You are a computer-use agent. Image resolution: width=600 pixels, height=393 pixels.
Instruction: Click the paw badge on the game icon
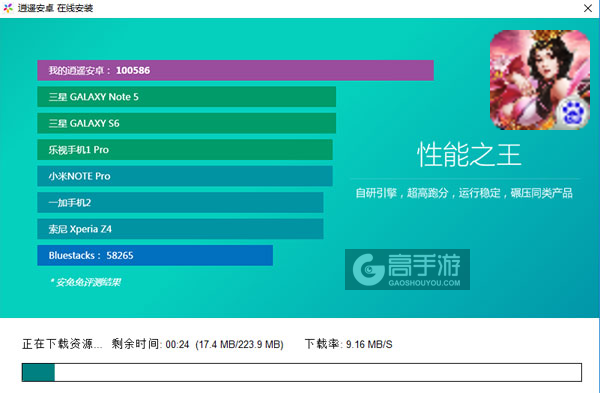(x=572, y=112)
